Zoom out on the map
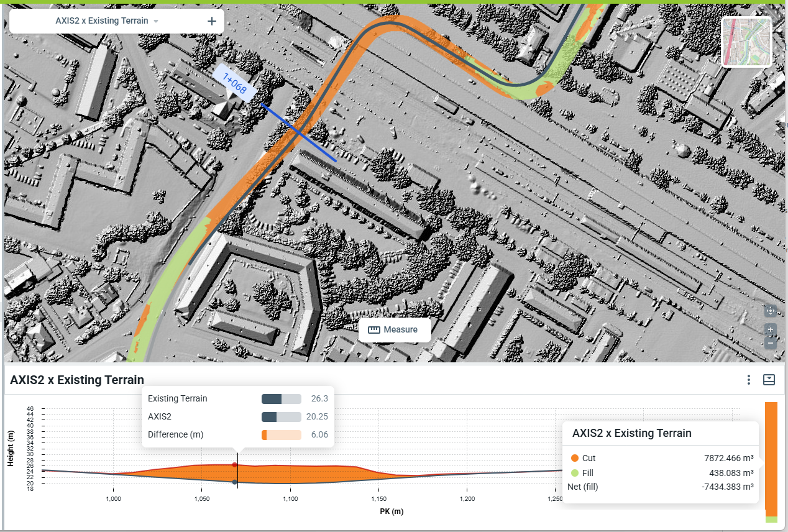This screenshot has width=788, height=532. [770, 342]
